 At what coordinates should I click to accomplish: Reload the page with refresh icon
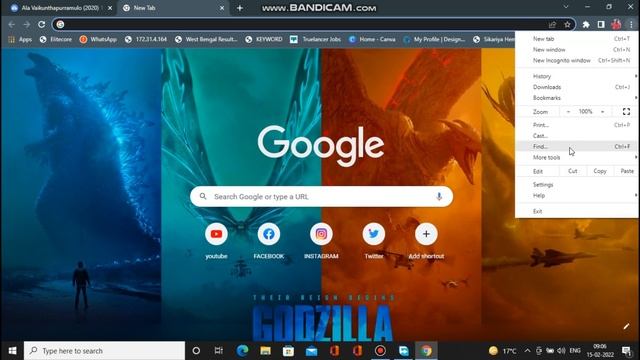pyautogui.click(x=42, y=24)
